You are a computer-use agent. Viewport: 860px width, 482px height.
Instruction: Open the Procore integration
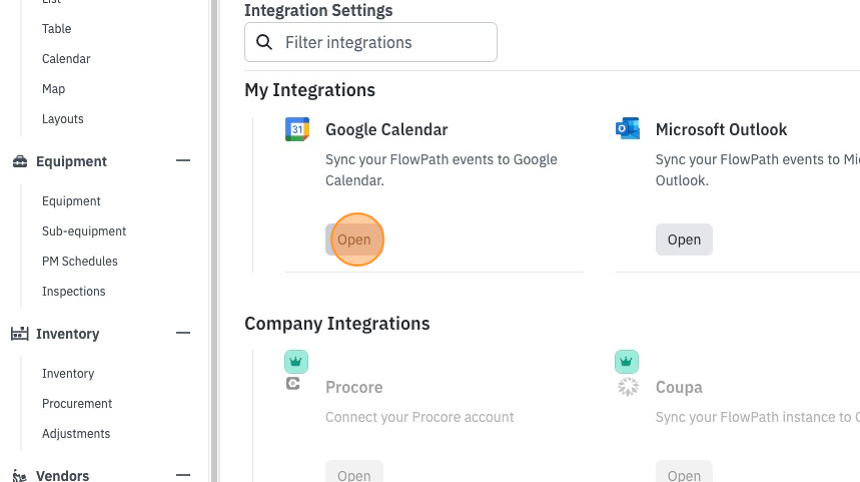pos(354,472)
